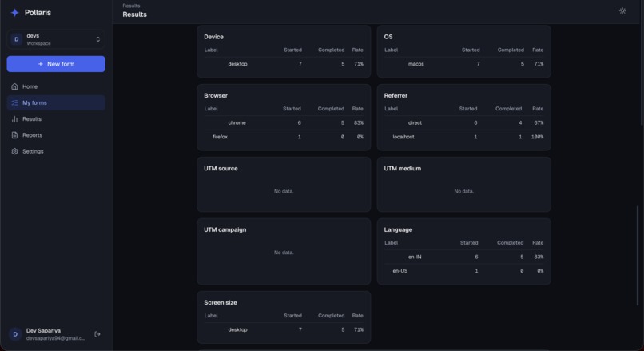Screen dimensions: 644x351
Task: Click the Workspace label under devs
Action: (x=38, y=43)
